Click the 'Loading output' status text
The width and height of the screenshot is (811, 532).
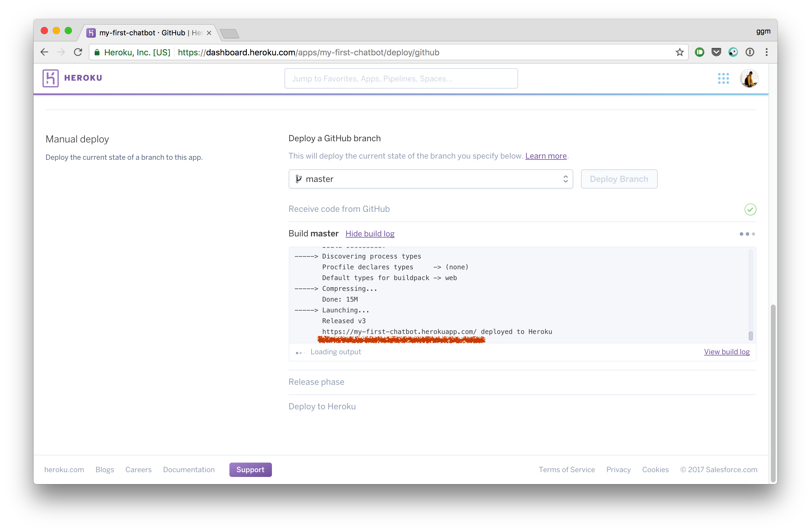click(x=335, y=352)
